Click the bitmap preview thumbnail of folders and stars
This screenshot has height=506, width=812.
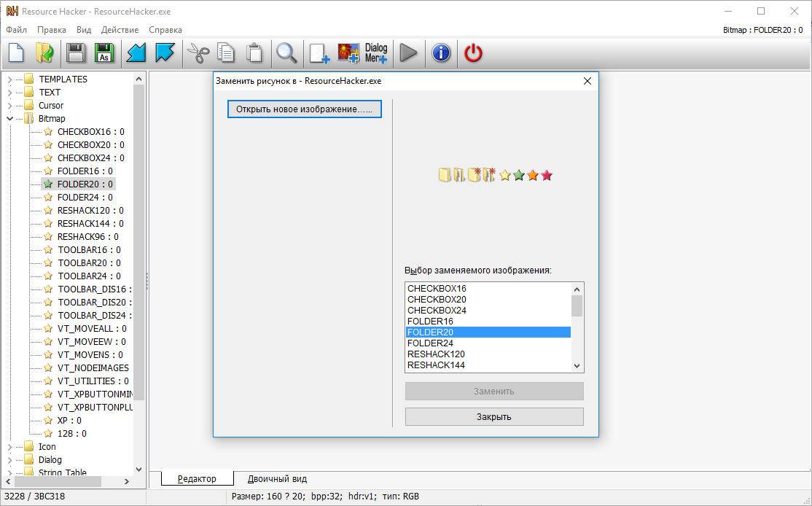pyautogui.click(x=496, y=175)
